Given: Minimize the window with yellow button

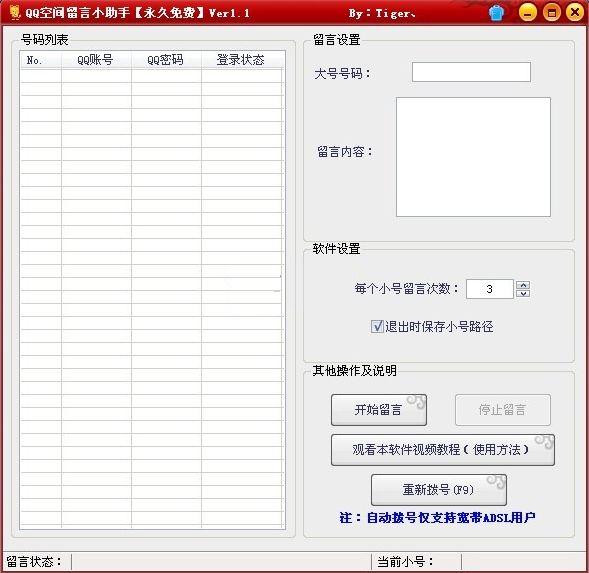Looking at the screenshot, I should [x=528, y=13].
